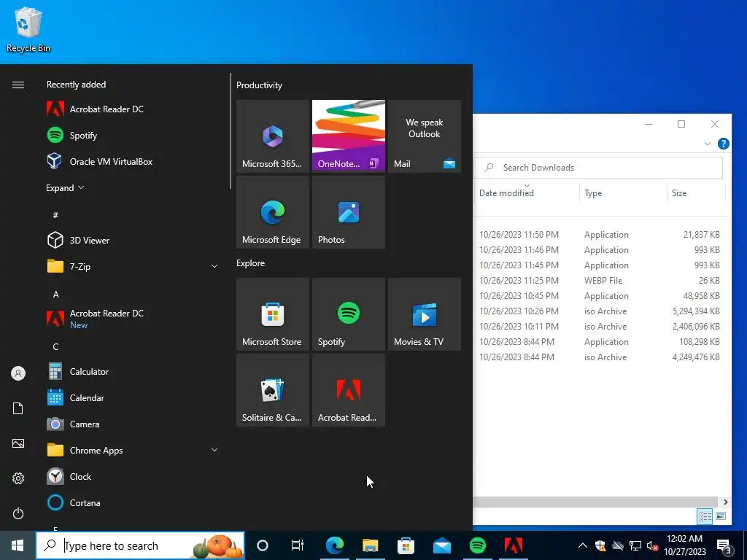Click Explorer horizontal scrollbar right arrow
The width and height of the screenshot is (747, 560).
pos(725,502)
